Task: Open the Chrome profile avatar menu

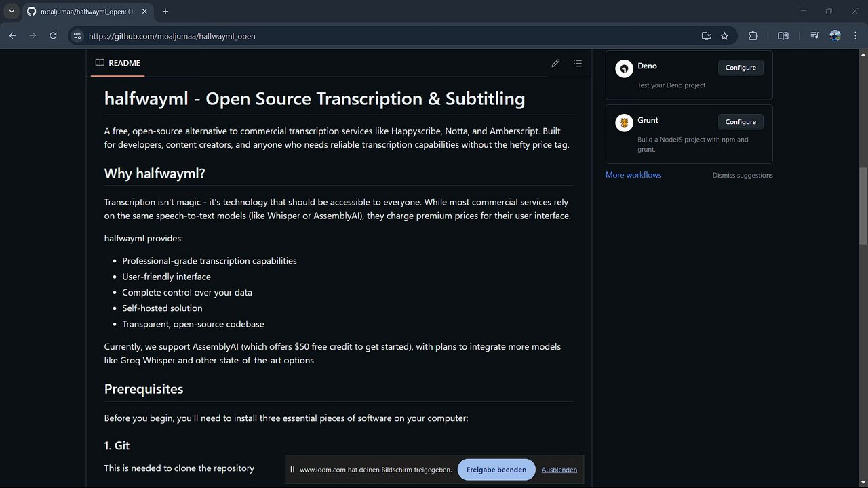Action: tap(835, 36)
